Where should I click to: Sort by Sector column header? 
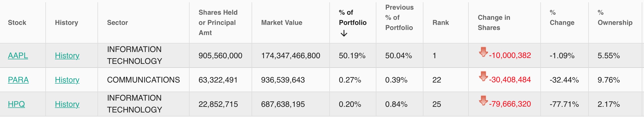click(x=117, y=23)
